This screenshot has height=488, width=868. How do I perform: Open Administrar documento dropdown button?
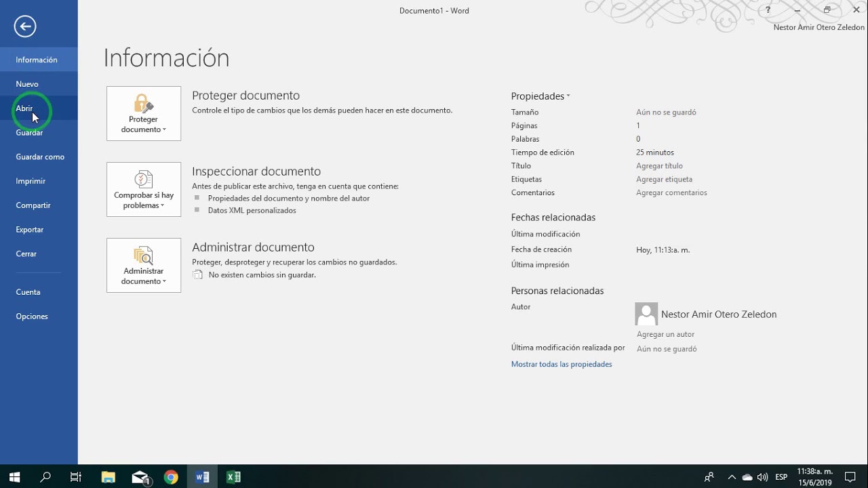(144, 265)
